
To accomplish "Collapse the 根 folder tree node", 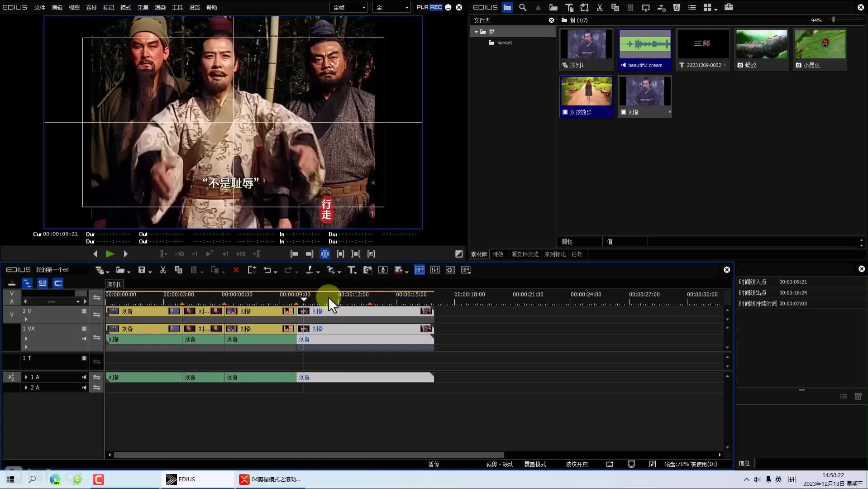I will [476, 32].
